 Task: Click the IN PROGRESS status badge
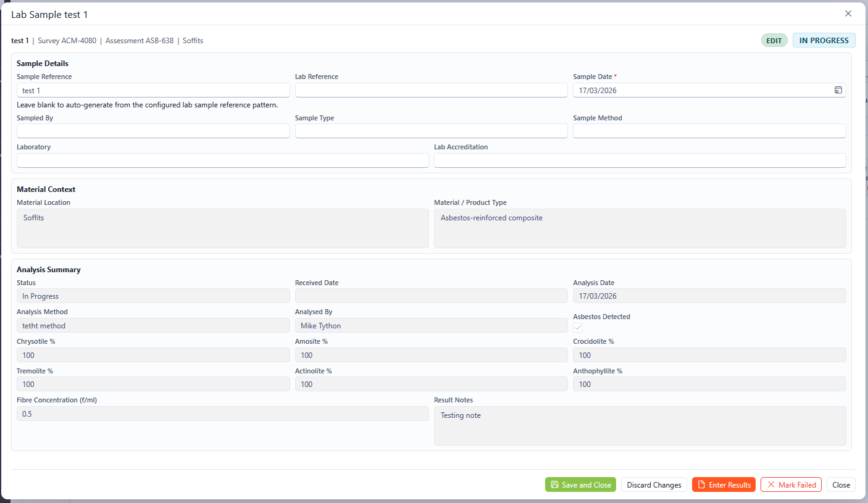tap(824, 41)
